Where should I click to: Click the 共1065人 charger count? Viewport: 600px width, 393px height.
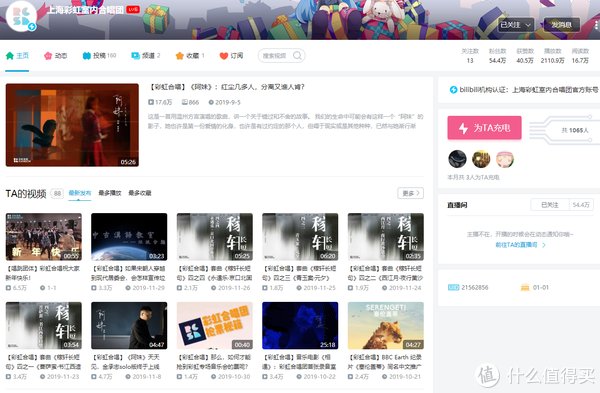click(575, 130)
